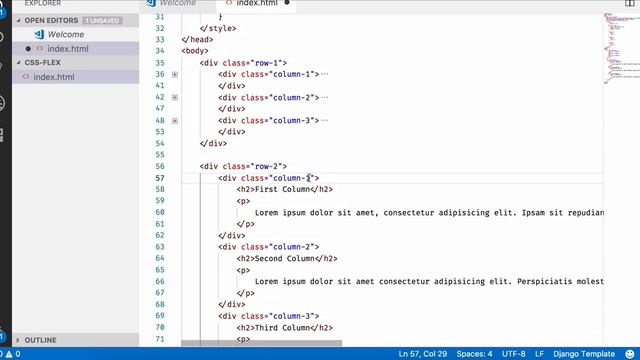Click the closing head tag on line 33
640x360 pixels.
[197, 40]
